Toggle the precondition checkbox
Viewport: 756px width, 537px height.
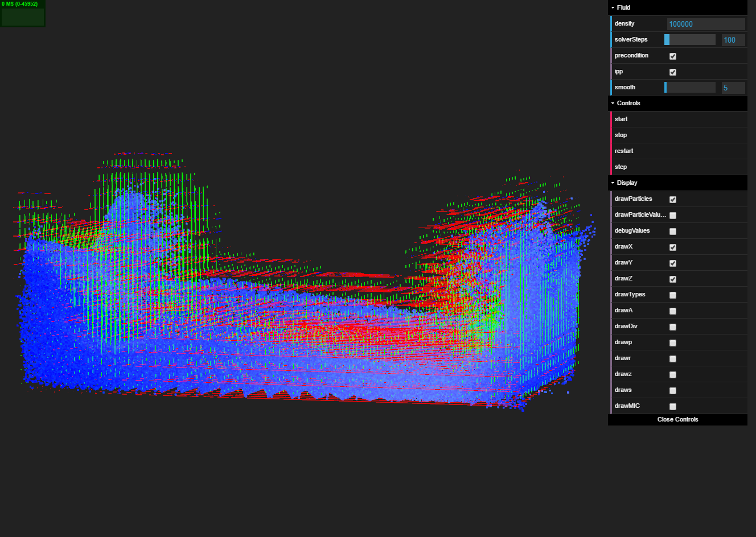coord(673,56)
